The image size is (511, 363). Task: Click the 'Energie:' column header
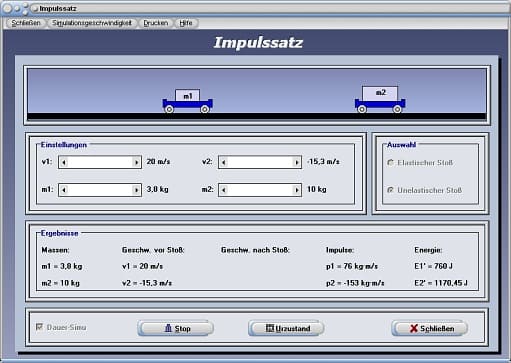[428, 250]
